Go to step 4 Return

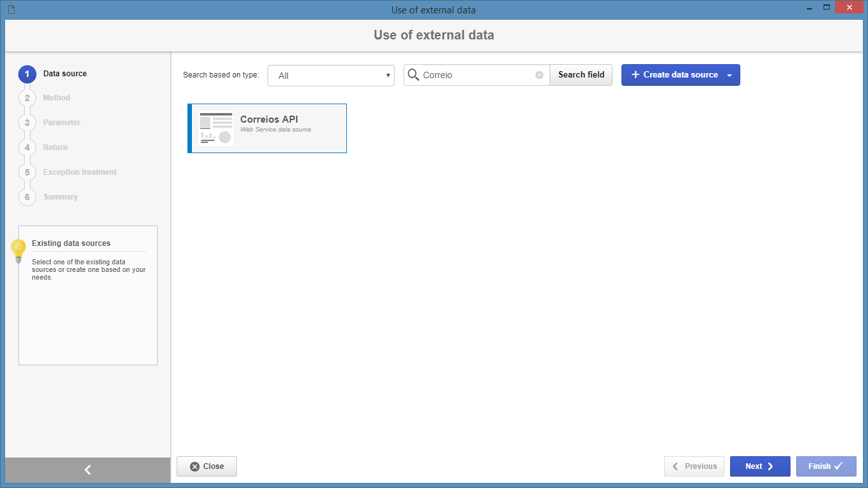click(x=43, y=147)
